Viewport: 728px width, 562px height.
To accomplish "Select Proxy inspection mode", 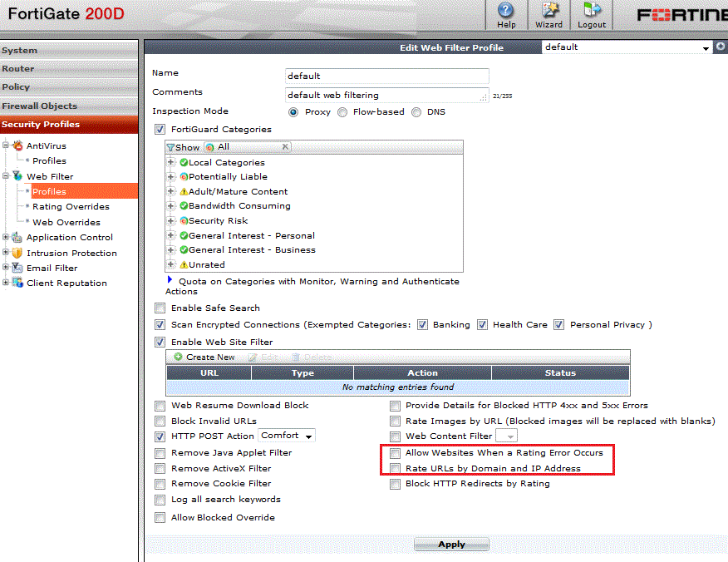I will pyautogui.click(x=293, y=112).
